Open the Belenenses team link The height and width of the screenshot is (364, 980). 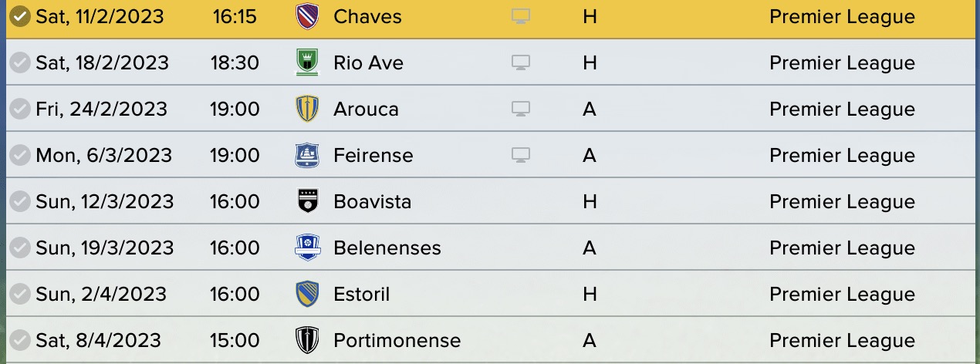coord(387,248)
